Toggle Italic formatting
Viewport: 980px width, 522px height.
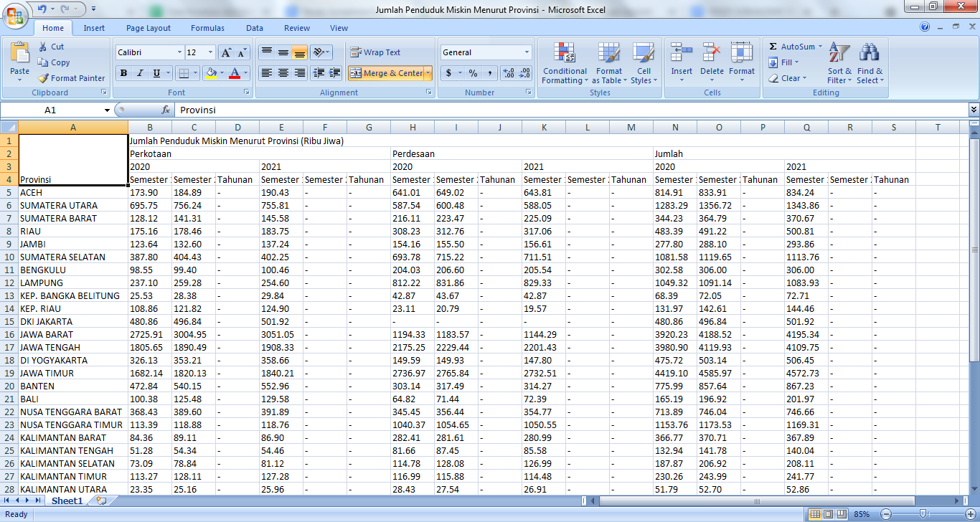click(140, 73)
